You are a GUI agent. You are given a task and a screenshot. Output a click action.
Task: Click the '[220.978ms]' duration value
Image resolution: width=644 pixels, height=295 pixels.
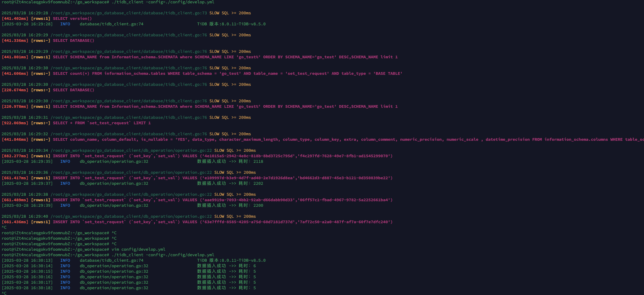(x=15, y=107)
